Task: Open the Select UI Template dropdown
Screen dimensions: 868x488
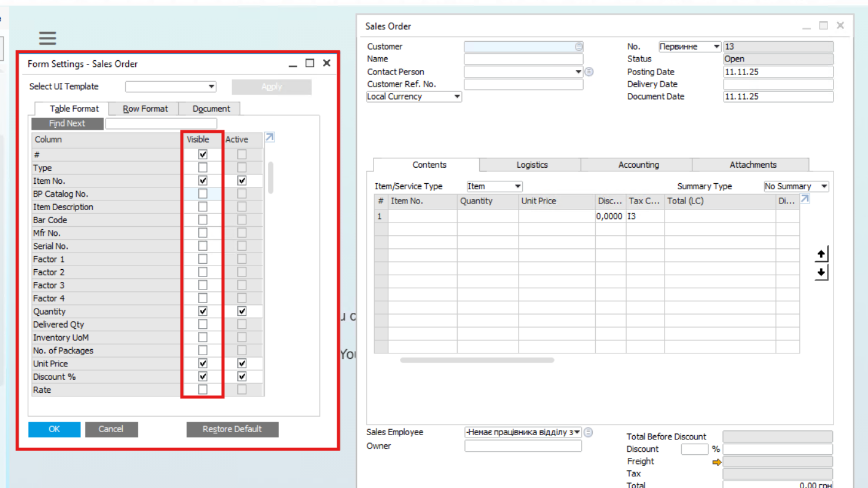Action: click(171, 87)
